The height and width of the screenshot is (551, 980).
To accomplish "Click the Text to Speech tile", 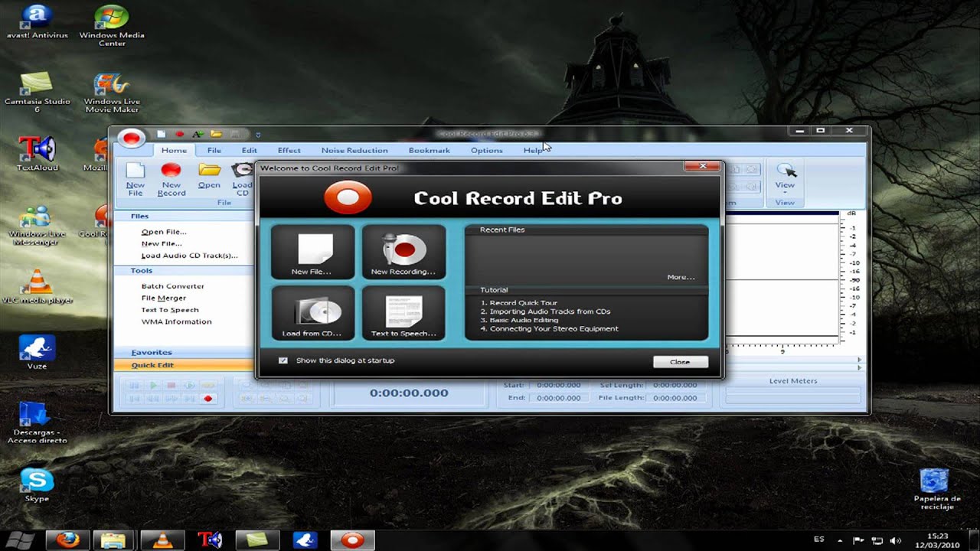I will 403,313.
